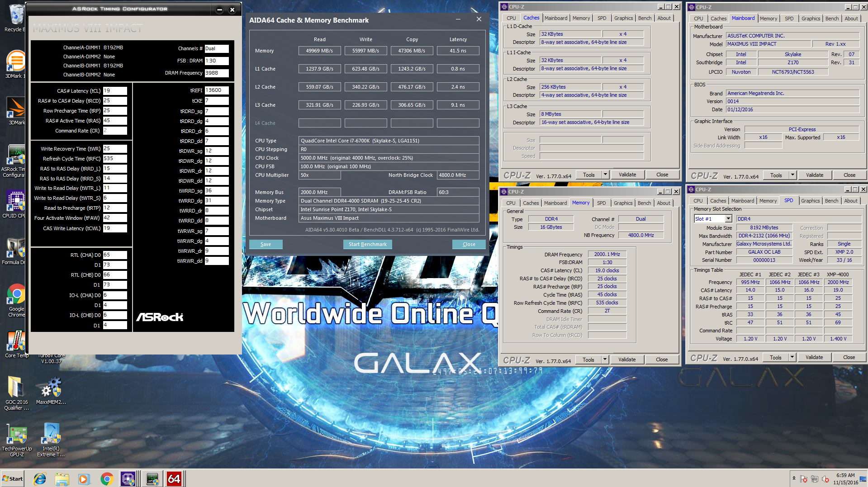Open the CPUID CPU-Z desktop shortcut
The height and width of the screenshot is (487, 868).
[16, 204]
